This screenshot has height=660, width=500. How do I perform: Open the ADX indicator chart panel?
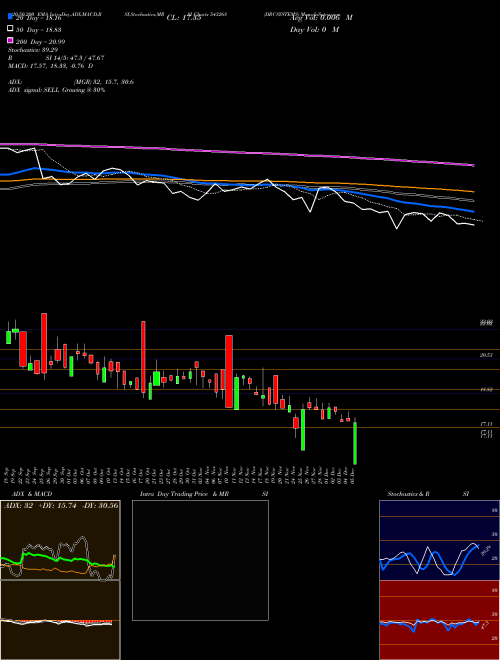[60, 540]
